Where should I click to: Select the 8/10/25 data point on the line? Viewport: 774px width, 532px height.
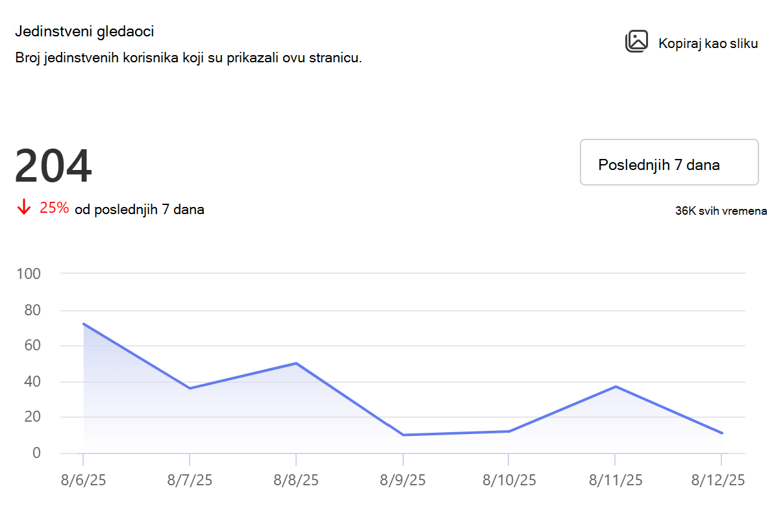pyautogui.click(x=509, y=431)
